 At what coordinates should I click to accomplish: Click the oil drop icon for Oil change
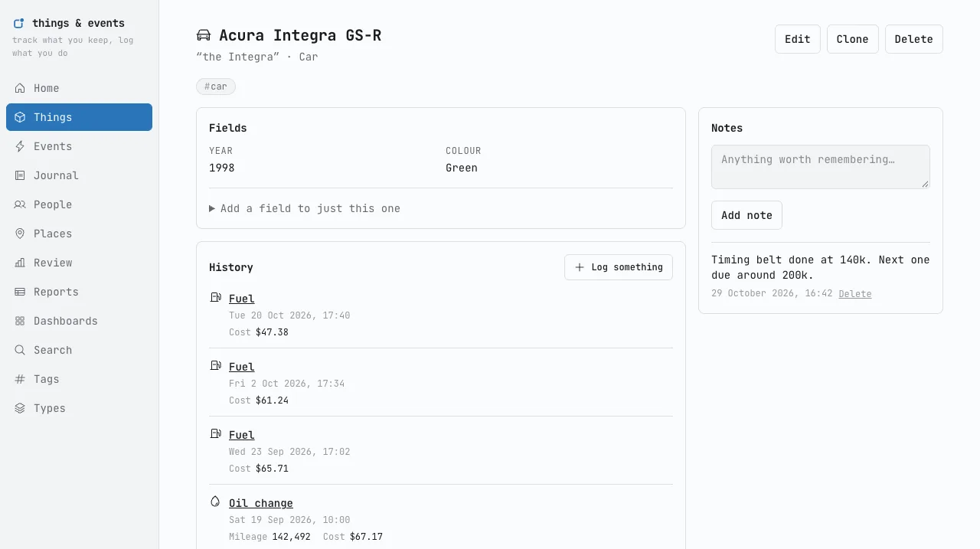(215, 502)
